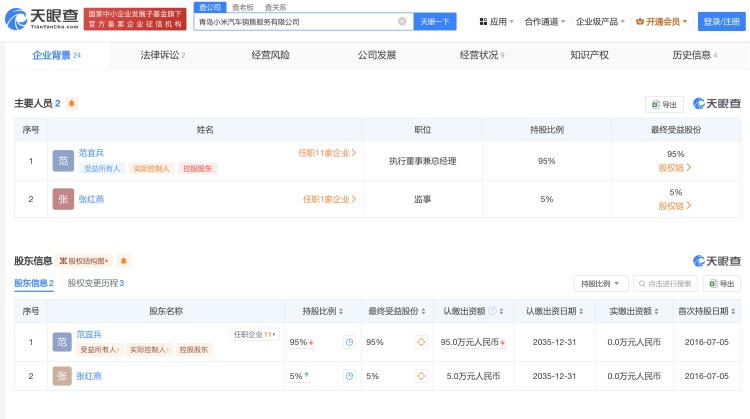Switch to 历史信息 tab
Viewport: 750px width, 419px height.
click(x=695, y=55)
